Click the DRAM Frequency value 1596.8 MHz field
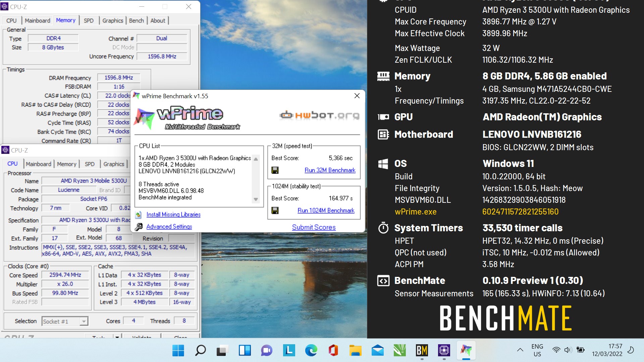 119,77
